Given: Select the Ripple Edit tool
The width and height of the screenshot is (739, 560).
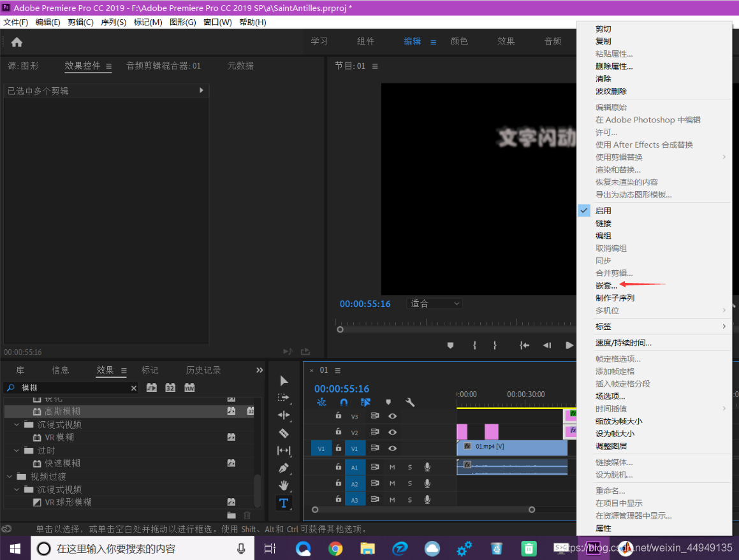Looking at the screenshot, I should pyautogui.click(x=284, y=415).
